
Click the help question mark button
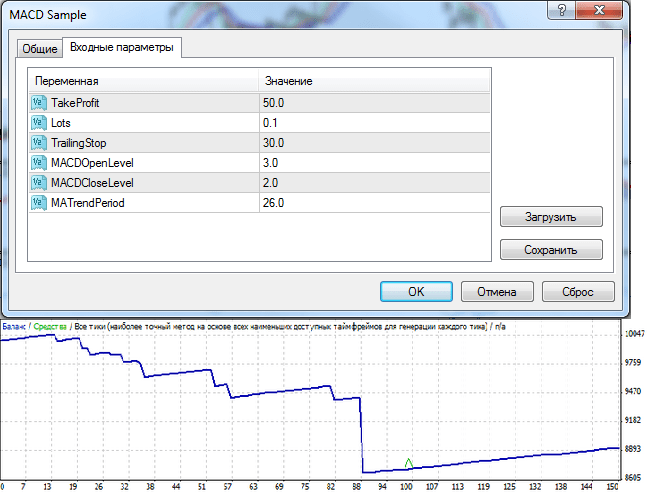point(561,10)
